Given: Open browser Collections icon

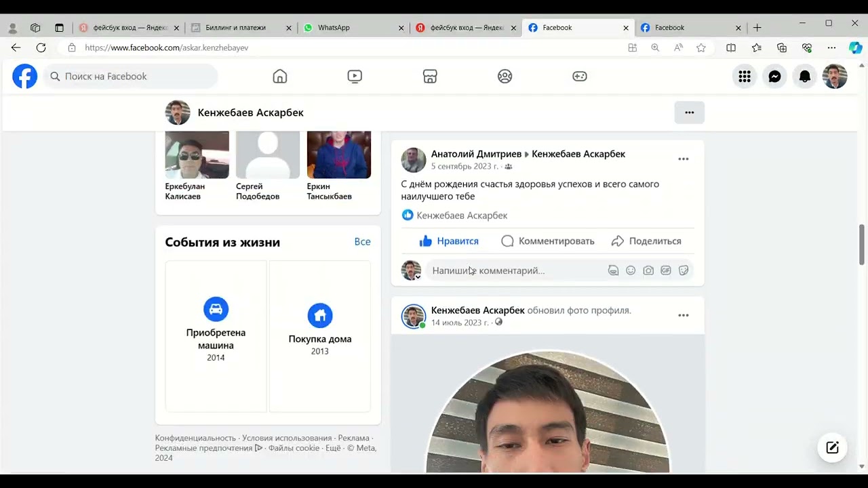Looking at the screenshot, I should click(x=782, y=48).
